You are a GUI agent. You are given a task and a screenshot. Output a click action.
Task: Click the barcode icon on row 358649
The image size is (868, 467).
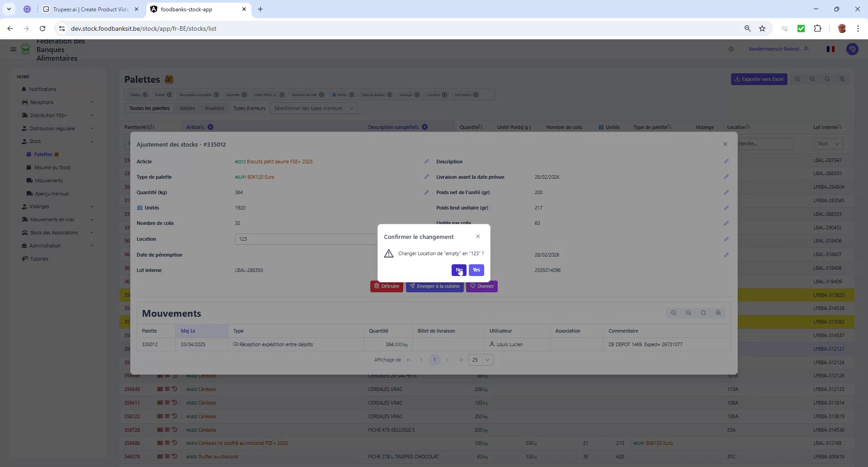(159, 376)
